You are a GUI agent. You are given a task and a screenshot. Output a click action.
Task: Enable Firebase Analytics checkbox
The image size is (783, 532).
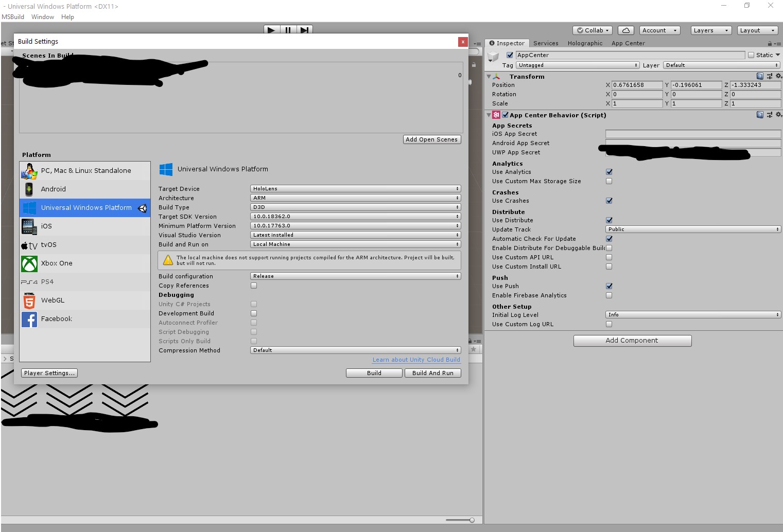(x=609, y=295)
